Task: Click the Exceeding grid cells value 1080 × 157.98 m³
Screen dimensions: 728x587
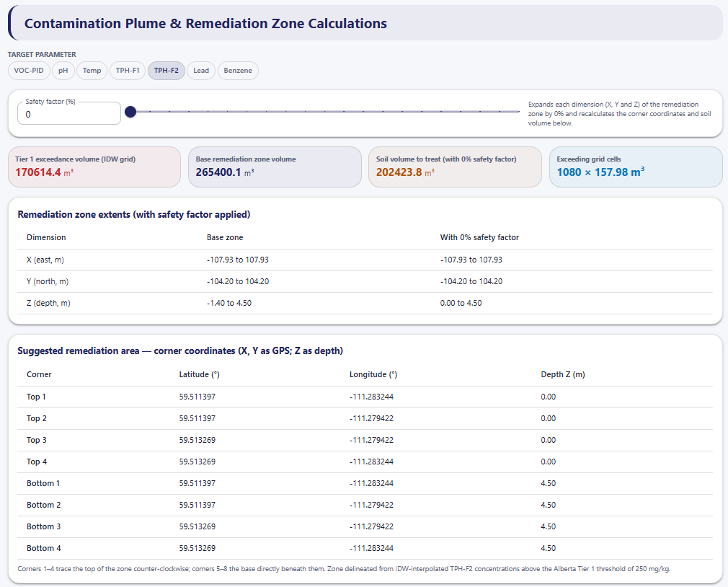Action: pyautogui.click(x=600, y=172)
